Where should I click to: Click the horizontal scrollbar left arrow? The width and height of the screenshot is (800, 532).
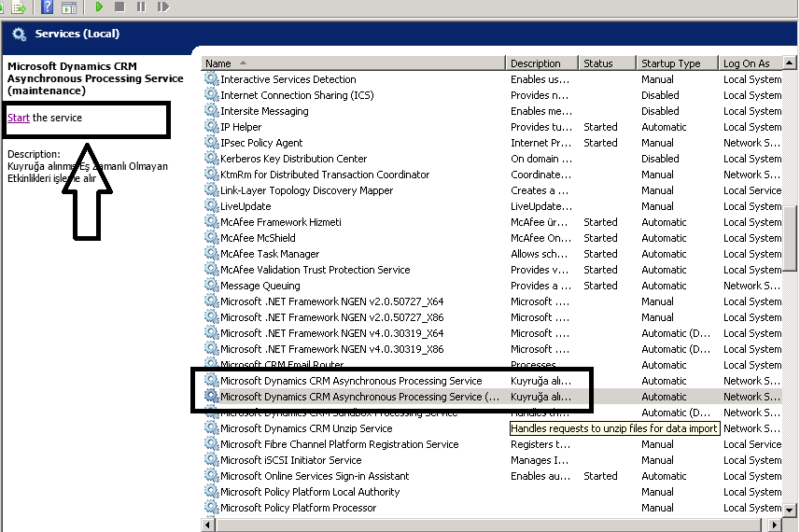(x=207, y=525)
